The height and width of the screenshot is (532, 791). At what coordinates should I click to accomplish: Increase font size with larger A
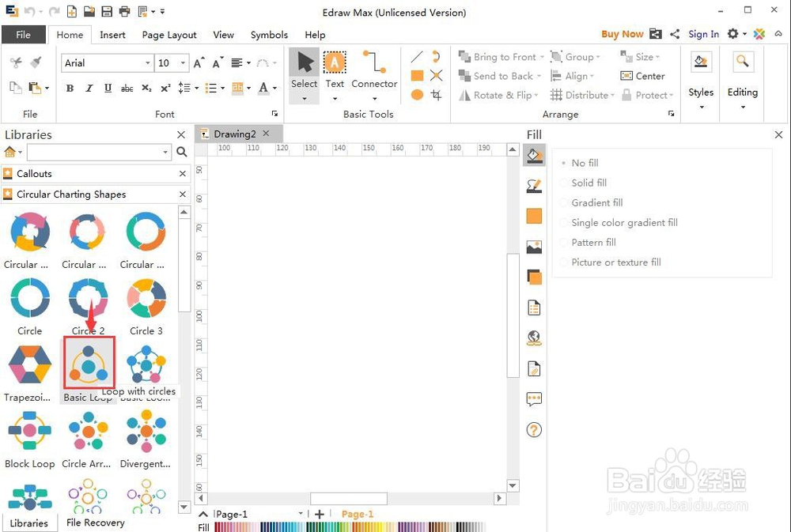click(x=199, y=62)
